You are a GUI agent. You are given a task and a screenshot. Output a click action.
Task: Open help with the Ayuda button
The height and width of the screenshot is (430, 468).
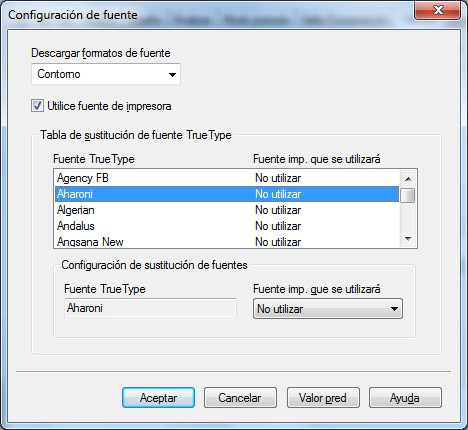tap(405, 397)
